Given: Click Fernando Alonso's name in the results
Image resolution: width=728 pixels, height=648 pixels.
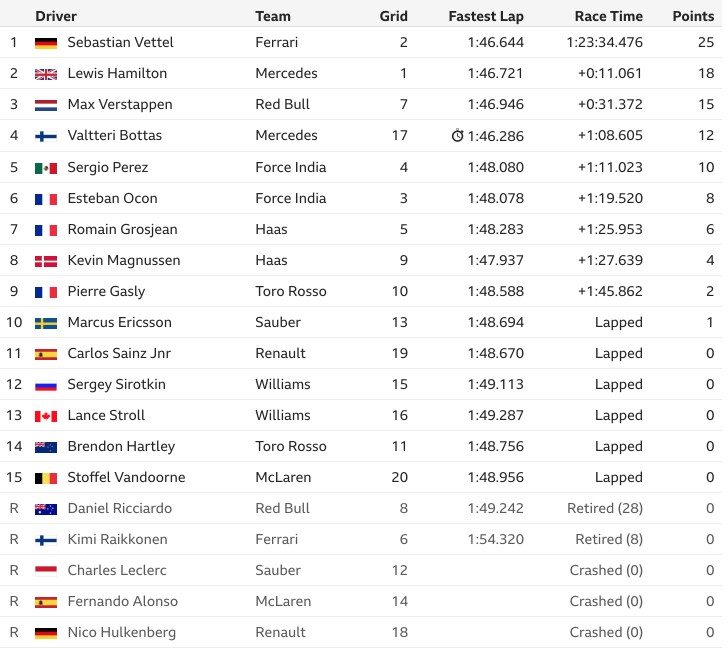Looking at the screenshot, I should 123,601.
